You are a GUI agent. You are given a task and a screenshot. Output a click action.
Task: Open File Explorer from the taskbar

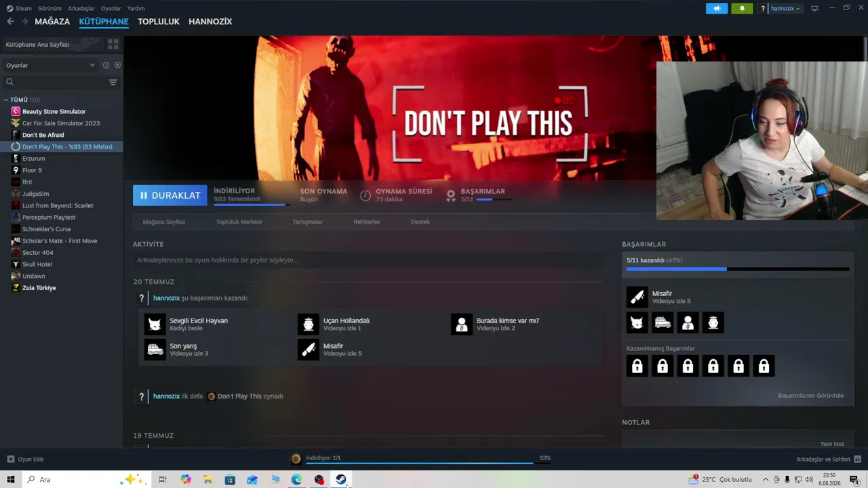208,480
